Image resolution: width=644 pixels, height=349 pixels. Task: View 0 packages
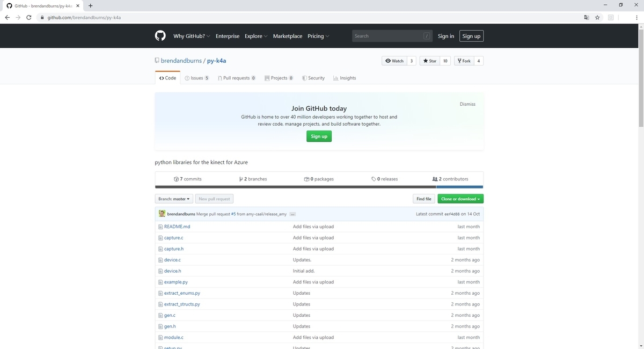click(x=319, y=179)
